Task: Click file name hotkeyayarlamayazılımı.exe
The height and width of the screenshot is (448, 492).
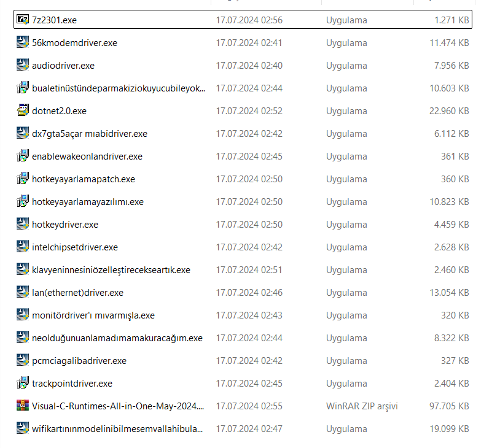Action: (88, 201)
